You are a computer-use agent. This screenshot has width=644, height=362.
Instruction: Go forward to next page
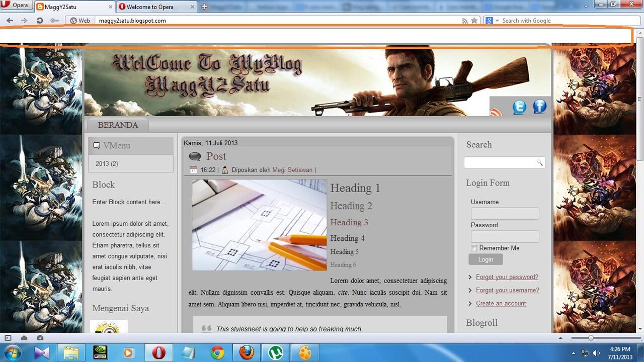point(24,21)
